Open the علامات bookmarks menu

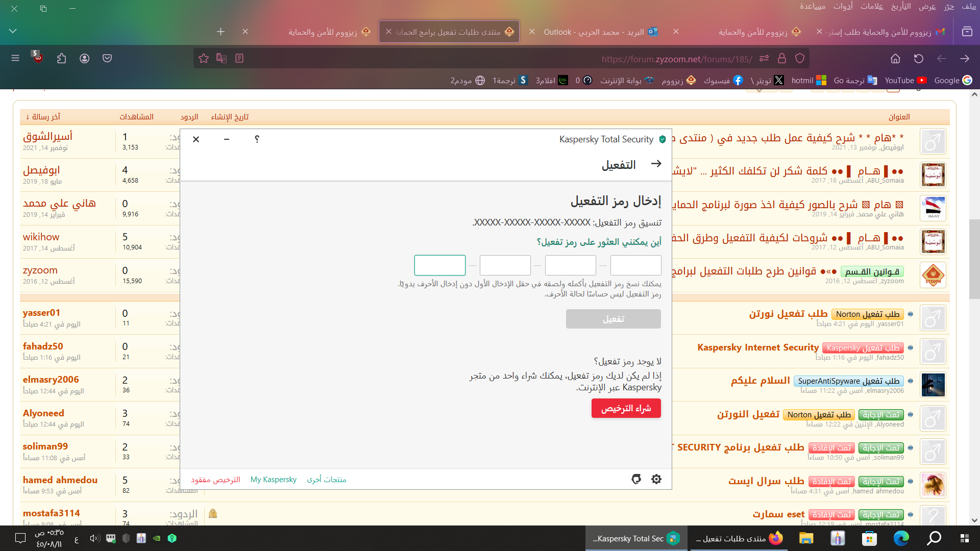(x=872, y=6)
